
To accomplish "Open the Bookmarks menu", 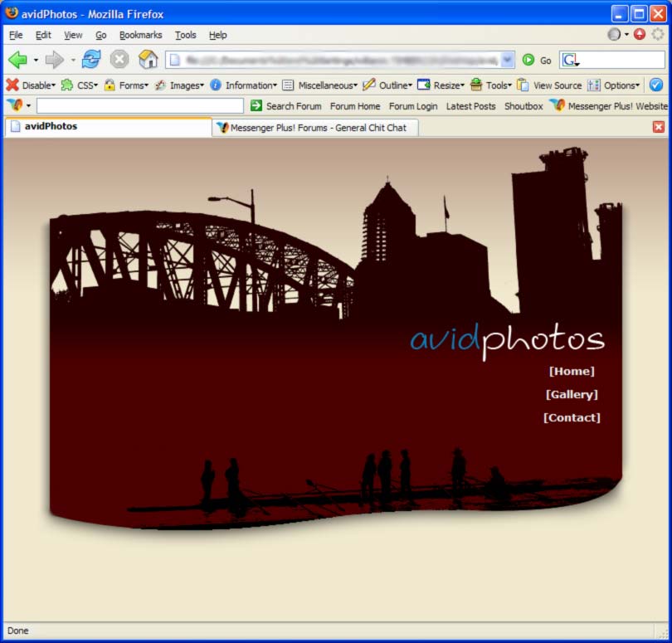I will coord(140,35).
